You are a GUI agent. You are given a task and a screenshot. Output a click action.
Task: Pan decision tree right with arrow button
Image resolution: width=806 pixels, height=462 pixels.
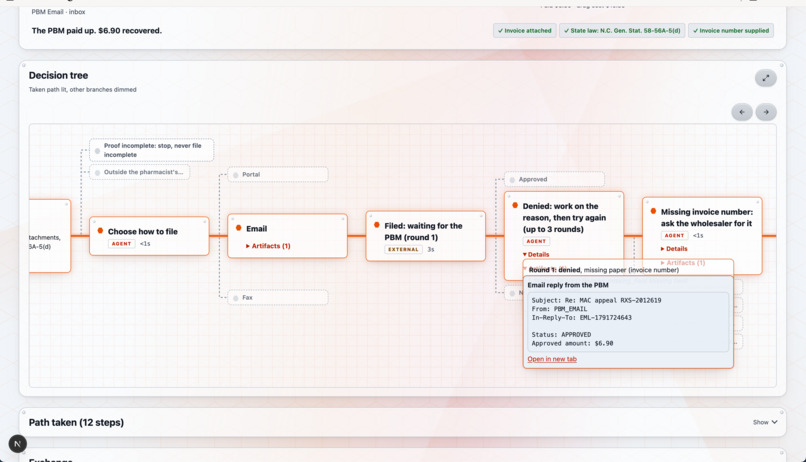pyautogui.click(x=766, y=112)
